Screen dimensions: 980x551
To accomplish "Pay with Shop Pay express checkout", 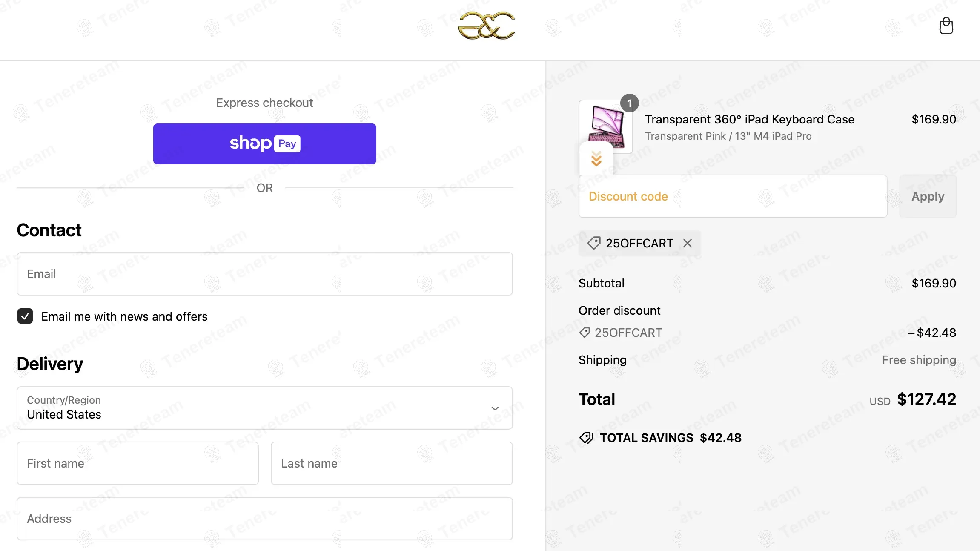I will pyautogui.click(x=264, y=144).
